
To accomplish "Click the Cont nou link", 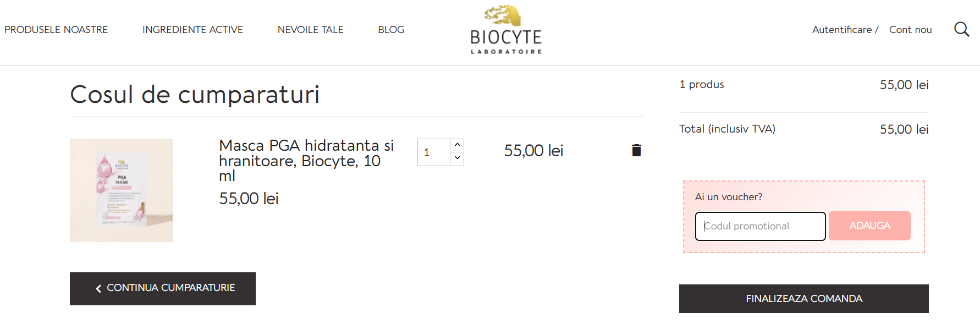I will [x=910, y=29].
